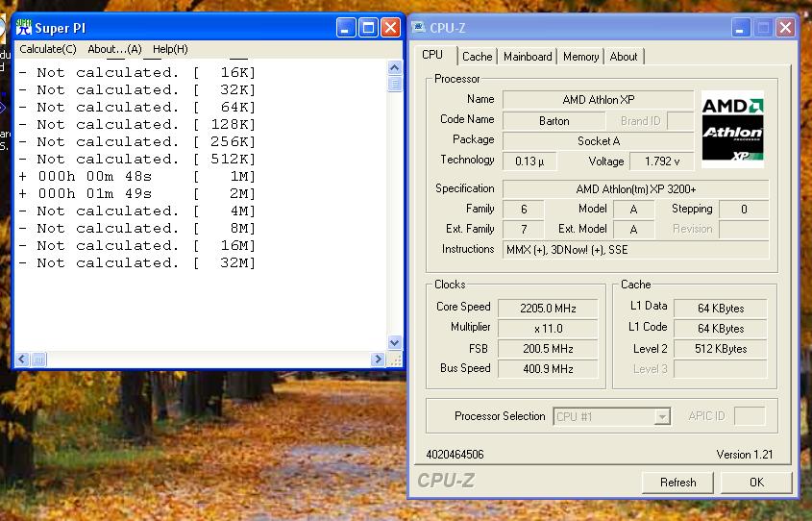Select the Memory tab in CPU-Z

[580, 57]
